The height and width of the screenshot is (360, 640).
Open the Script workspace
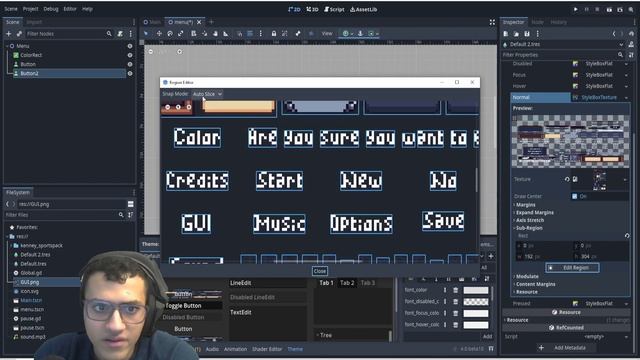pyautogui.click(x=334, y=9)
